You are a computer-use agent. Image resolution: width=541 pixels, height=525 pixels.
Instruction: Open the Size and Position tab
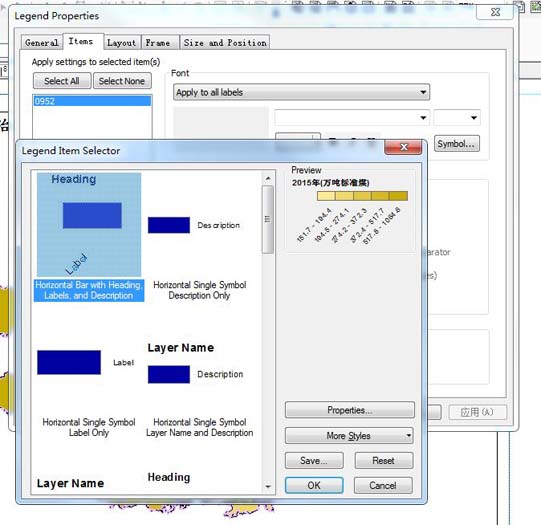[225, 43]
